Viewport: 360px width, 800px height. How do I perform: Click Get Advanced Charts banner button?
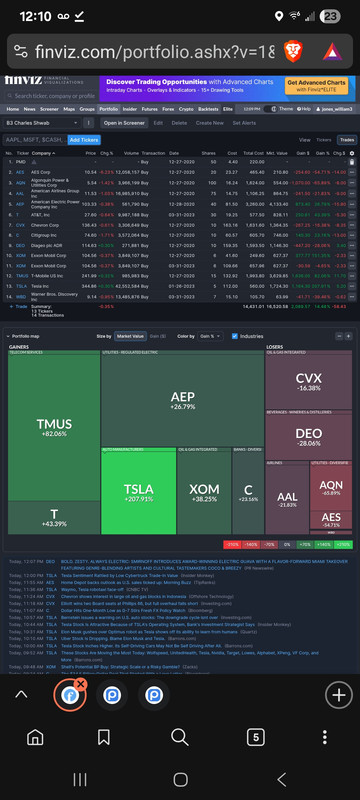(x=316, y=85)
